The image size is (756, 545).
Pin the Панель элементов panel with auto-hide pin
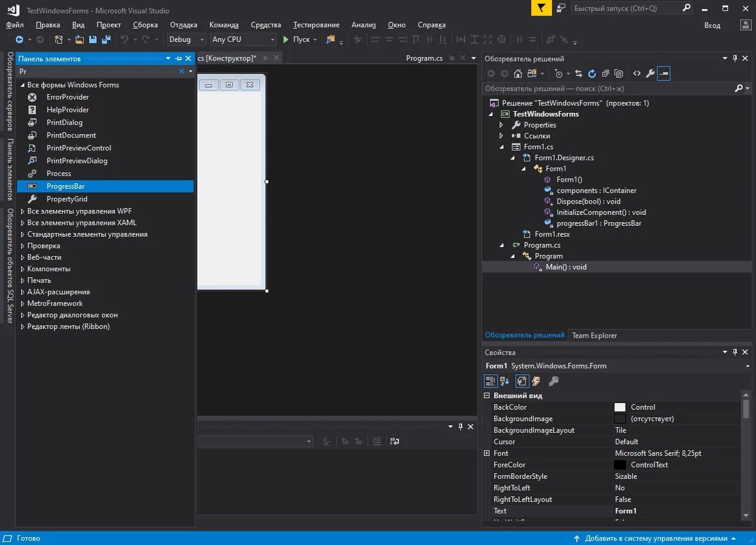(x=179, y=59)
